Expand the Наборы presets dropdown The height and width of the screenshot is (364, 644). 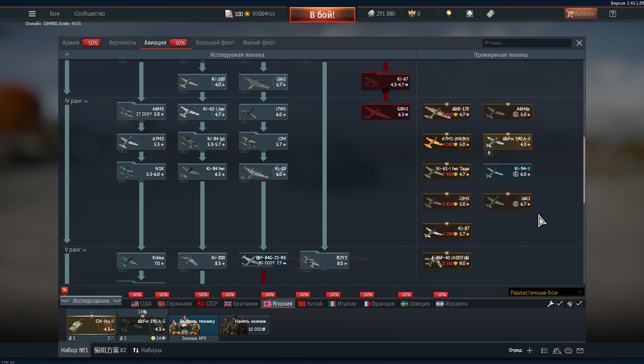click(147, 350)
